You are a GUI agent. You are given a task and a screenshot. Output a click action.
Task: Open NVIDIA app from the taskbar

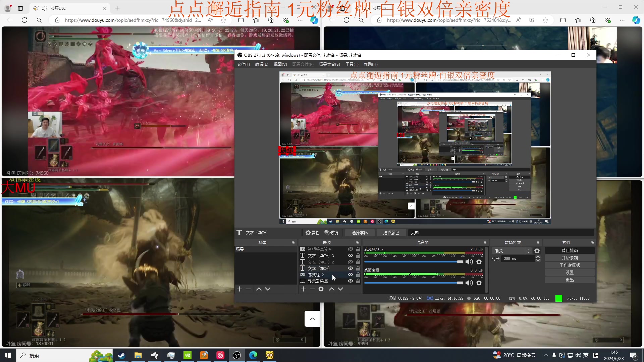coord(187,355)
